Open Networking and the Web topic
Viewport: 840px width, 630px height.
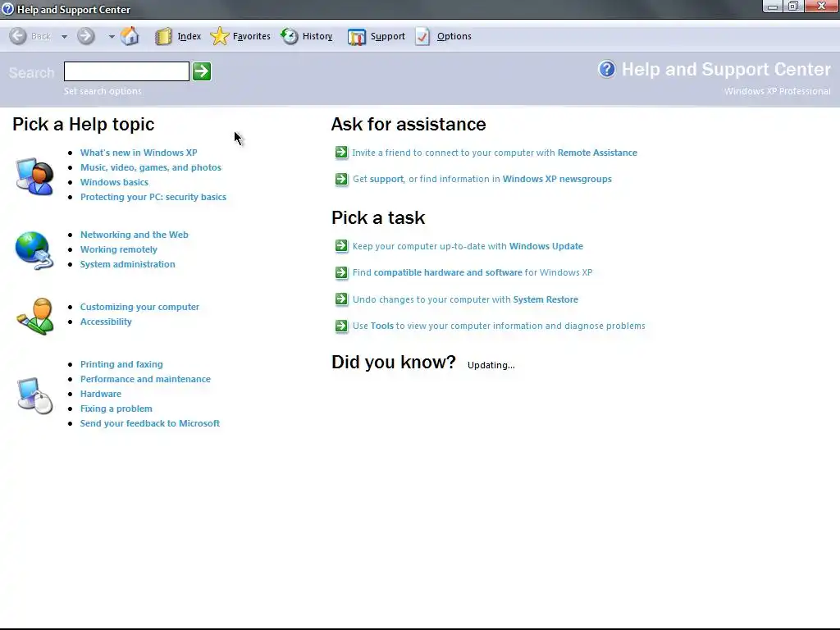point(134,235)
